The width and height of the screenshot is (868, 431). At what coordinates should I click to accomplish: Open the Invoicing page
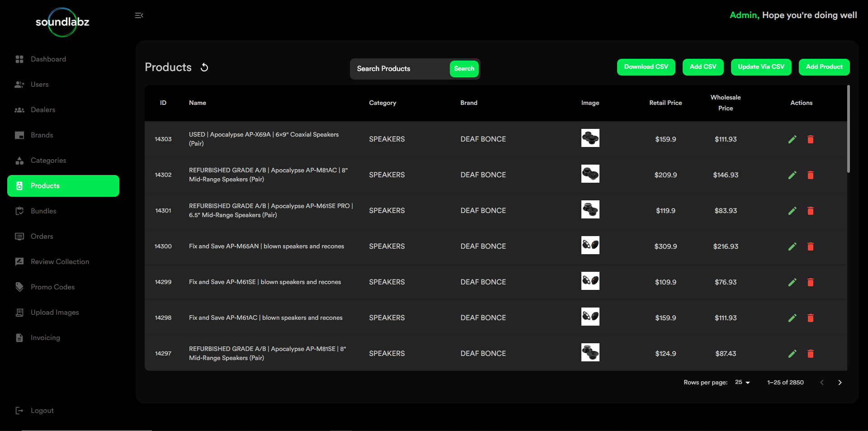[x=63, y=338]
